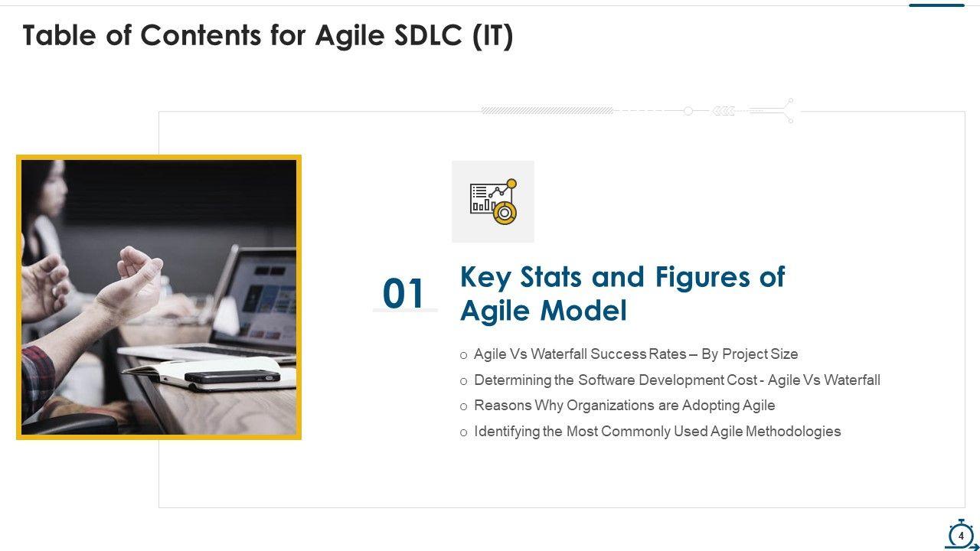Click the stopwatch slide number icon

click(x=961, y=535)
